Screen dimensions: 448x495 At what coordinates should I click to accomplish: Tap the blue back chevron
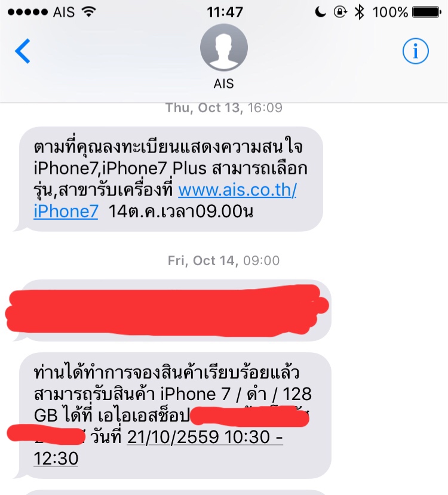tap(23, 51)
